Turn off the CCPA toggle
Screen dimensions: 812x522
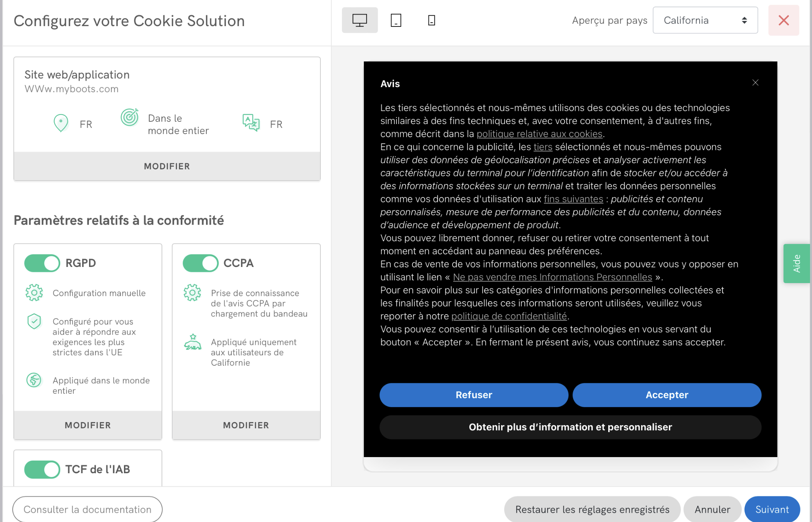click(x=200, y=263)
